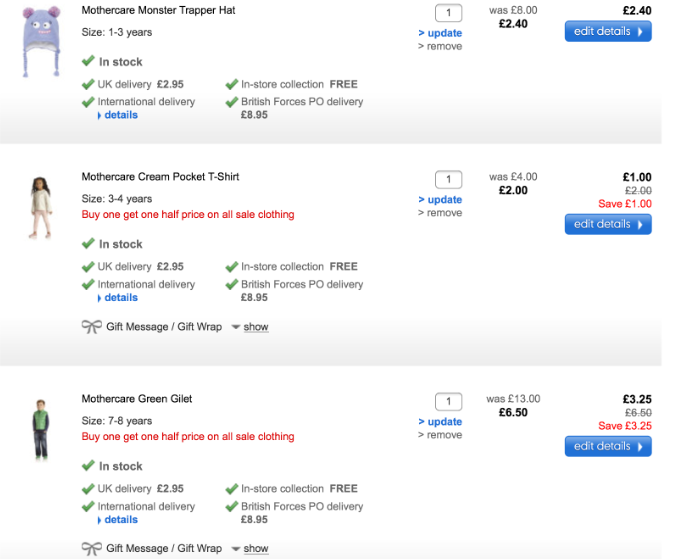
Task: Focus quantity field for Green Gilet
Action: pyautogui.click(x=448, y=402)
